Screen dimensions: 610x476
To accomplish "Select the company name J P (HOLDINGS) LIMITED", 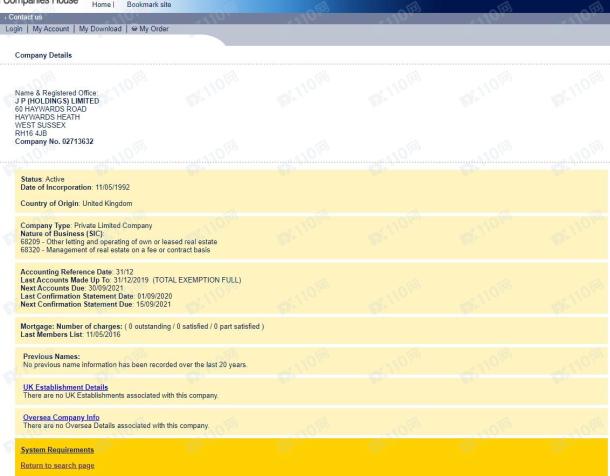I will pyautogui.click(x=57, y=101).
